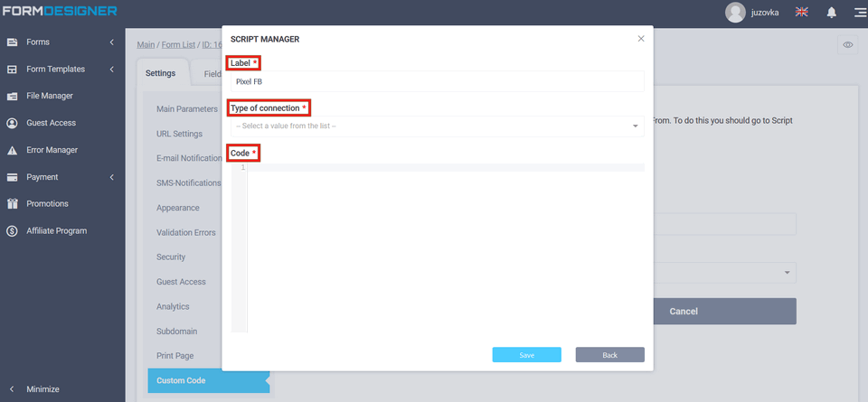Screen dimensions: 868x402
Task: Click the user avatar next to juzovka
Action: coord(735,12)
